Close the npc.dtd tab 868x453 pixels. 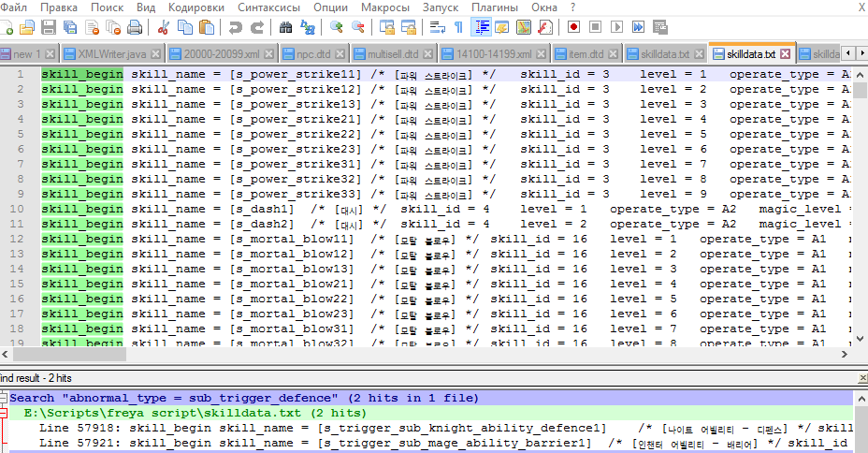341,54
